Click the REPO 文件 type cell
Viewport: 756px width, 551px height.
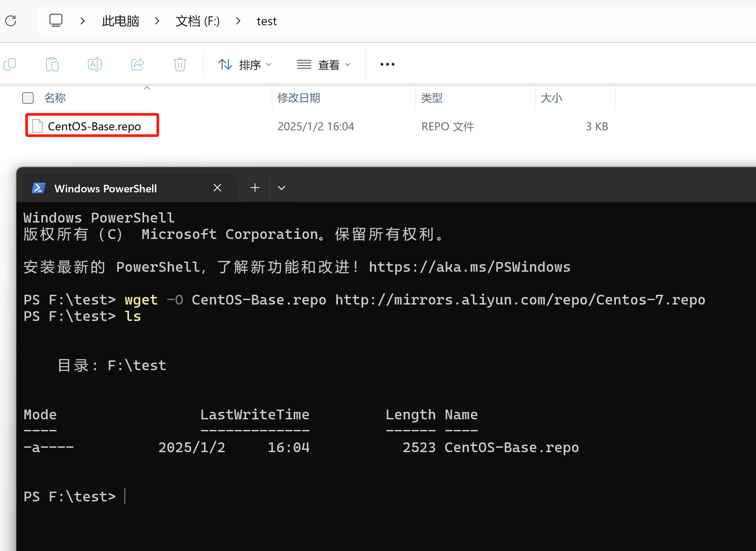[x=448, y=127]
